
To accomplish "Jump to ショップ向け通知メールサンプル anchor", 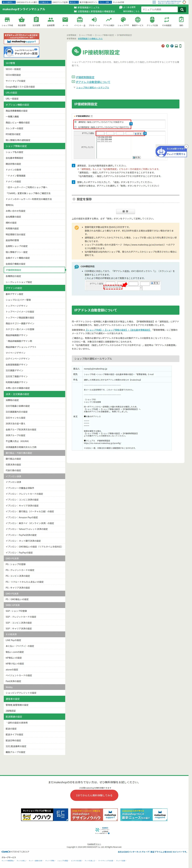I will pyautogui.click(x=93, y=88).
